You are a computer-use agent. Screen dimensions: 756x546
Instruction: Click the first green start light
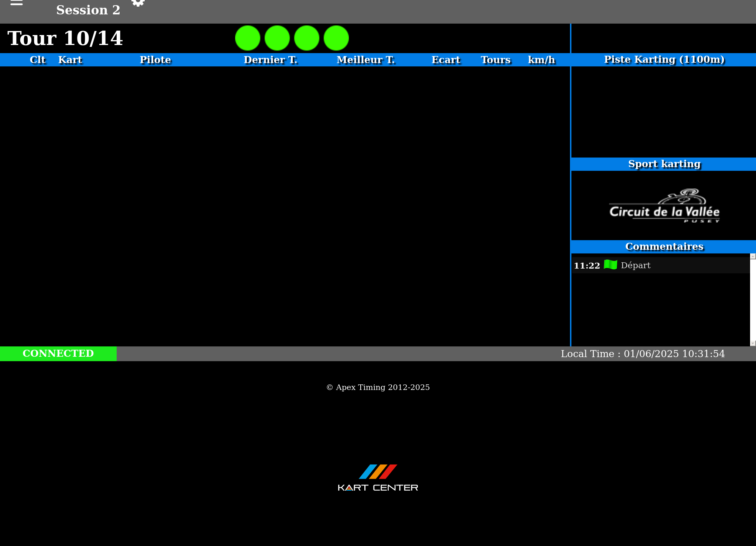tap(248, 38)
